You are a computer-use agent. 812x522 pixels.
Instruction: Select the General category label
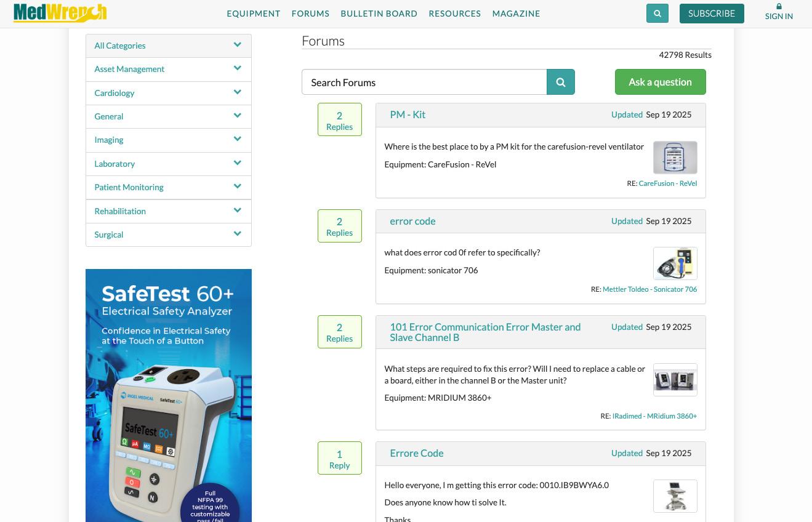click(x=109, y=116)
